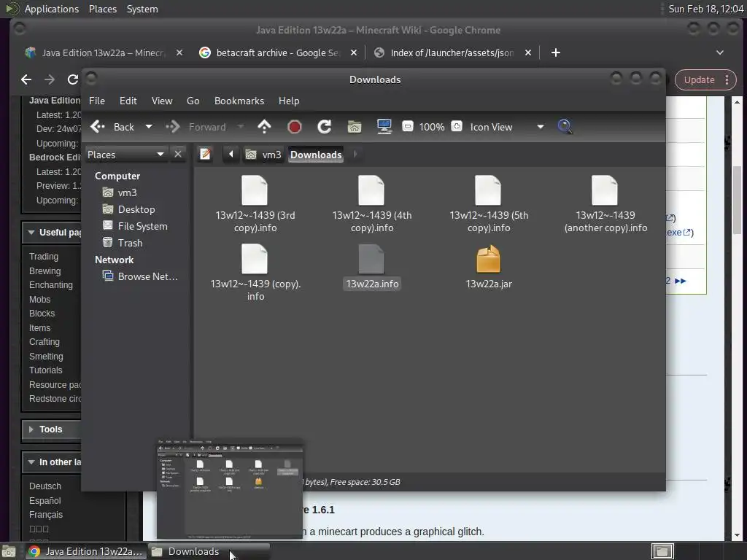
Task: Click the vm3 path bar button
Action: click(263, 155)
